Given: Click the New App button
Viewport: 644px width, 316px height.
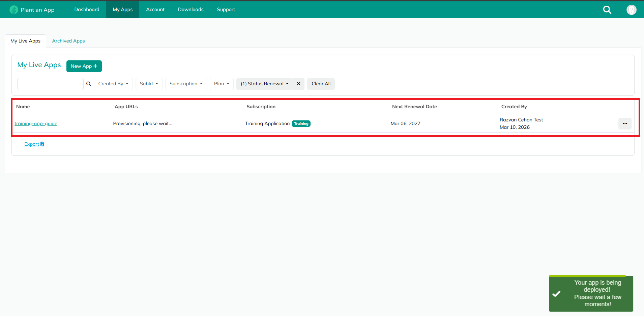Looking at the screenshot, I should 84,66.
